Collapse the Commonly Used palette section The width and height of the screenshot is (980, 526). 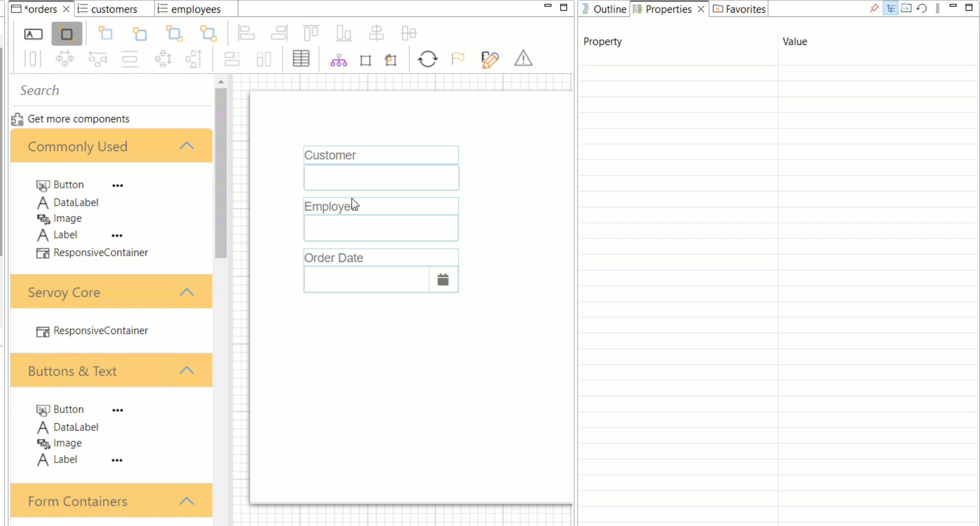point(187,146)
